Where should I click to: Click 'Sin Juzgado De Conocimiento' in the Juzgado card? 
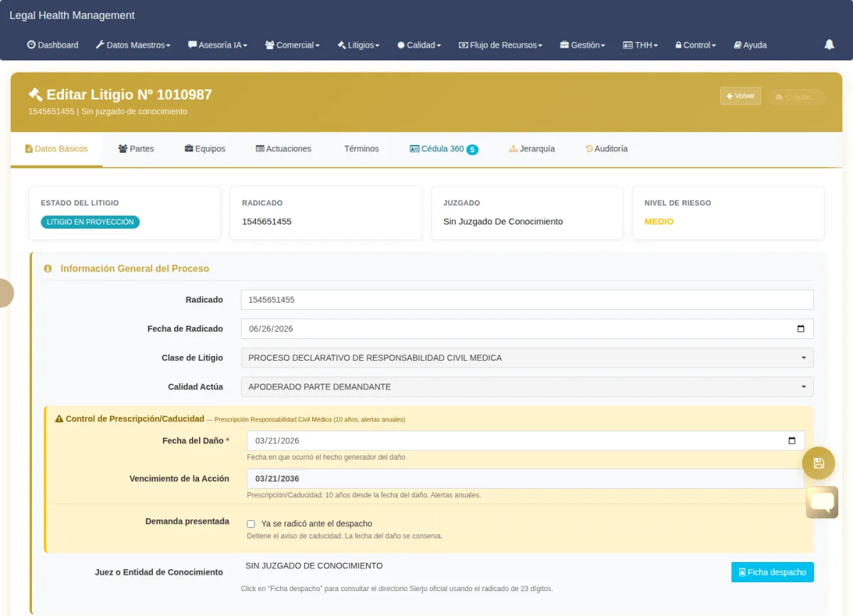pos(503,222)
